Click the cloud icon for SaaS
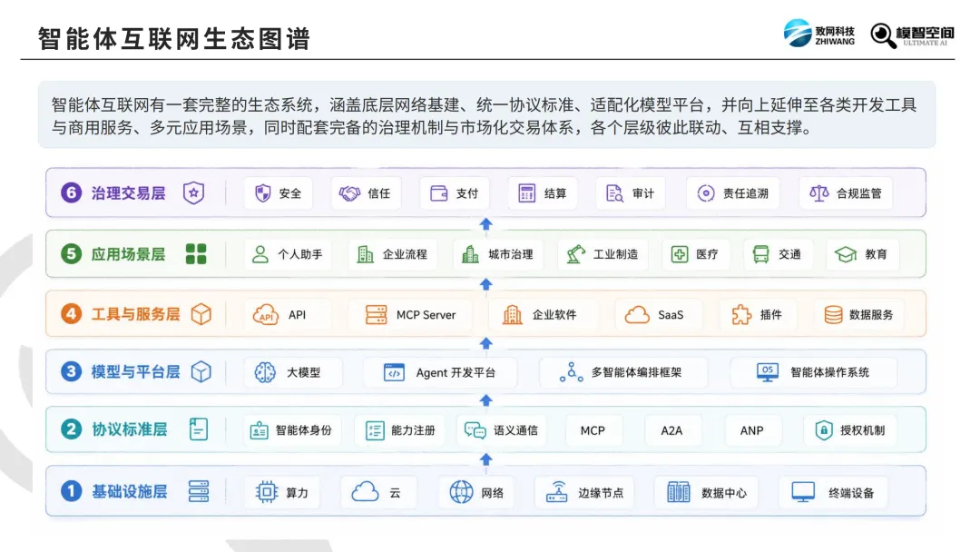 coord(637,314)
